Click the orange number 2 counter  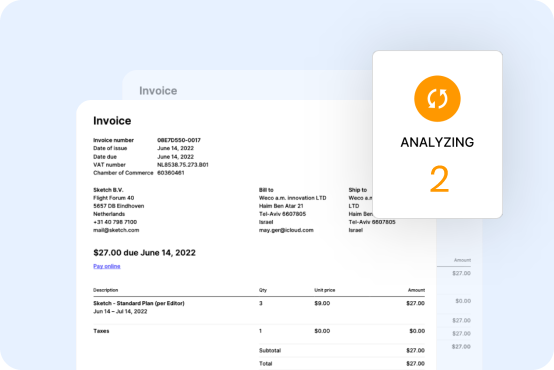(x=439, y=180)
